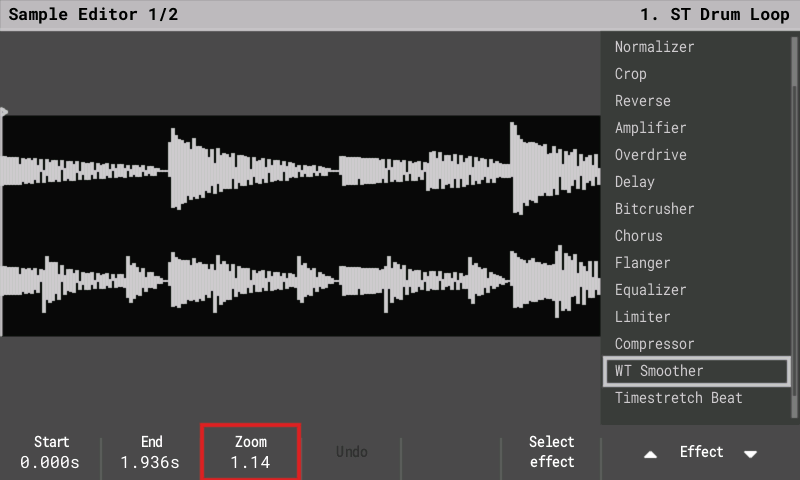Click the effect list scrollbar
800x480 pixels.
(793, 227)
